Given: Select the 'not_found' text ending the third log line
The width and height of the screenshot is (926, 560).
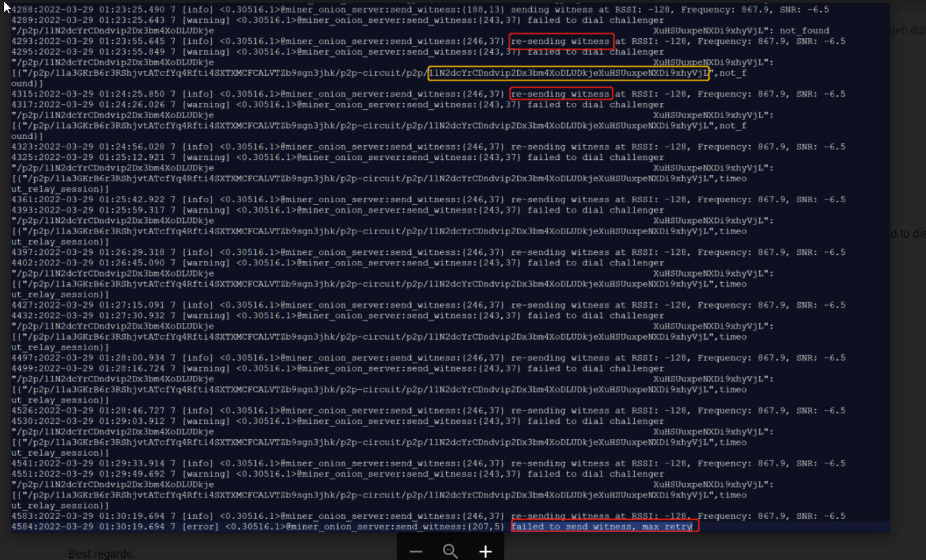Looking at the screenshot, I should point(804,31).
